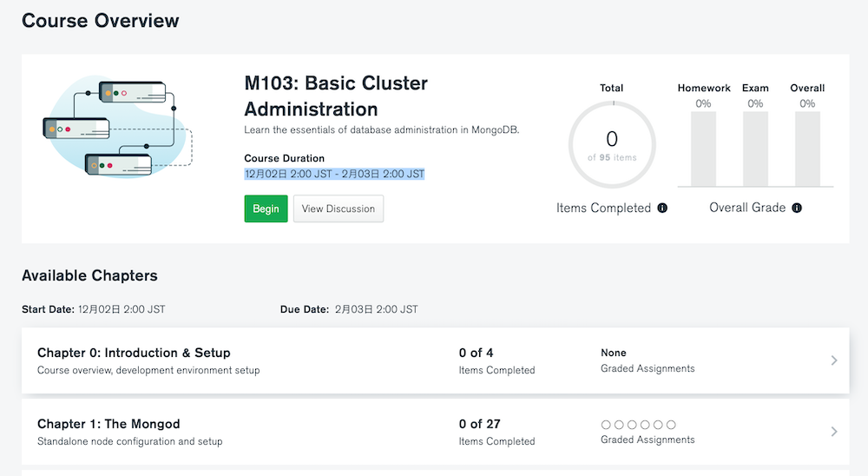Open View Discussion
The image size is (868, 476).
click(x=339, y=208)
